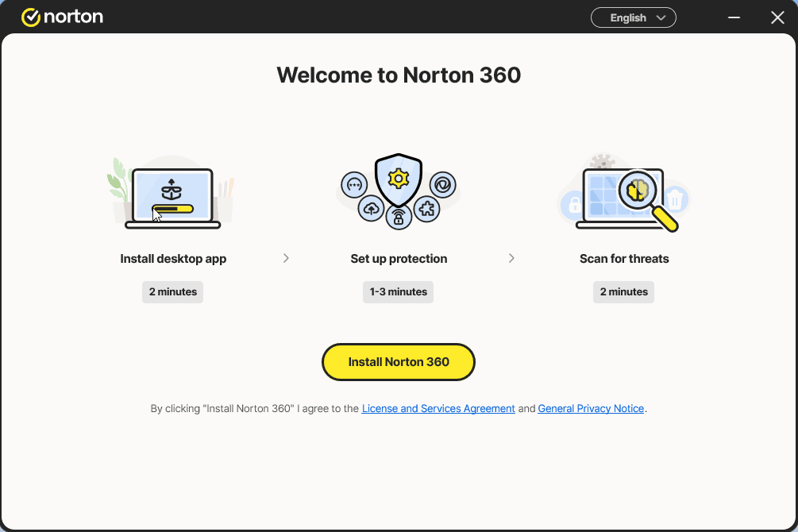This screenshot has width=798, height=532.
Task: Open the License and Services Agreement link
Action: [x=438, y=409]
